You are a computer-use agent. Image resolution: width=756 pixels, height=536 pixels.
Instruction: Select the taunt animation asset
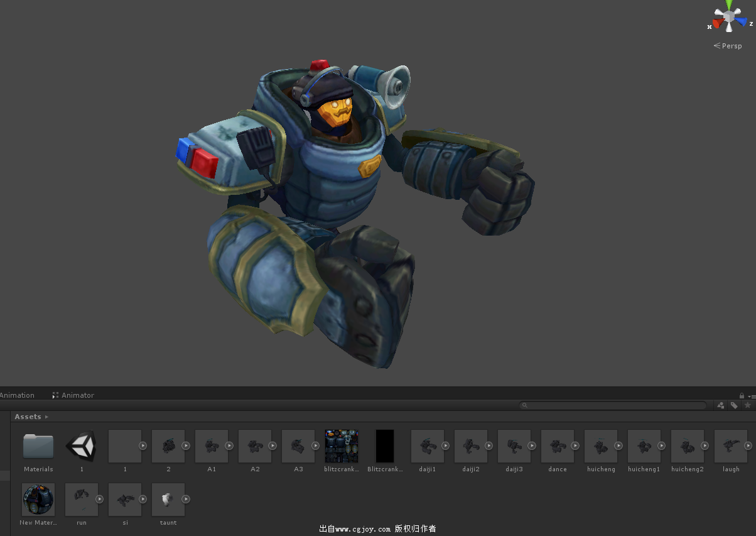pyautogui.click(x=168, y=500)
